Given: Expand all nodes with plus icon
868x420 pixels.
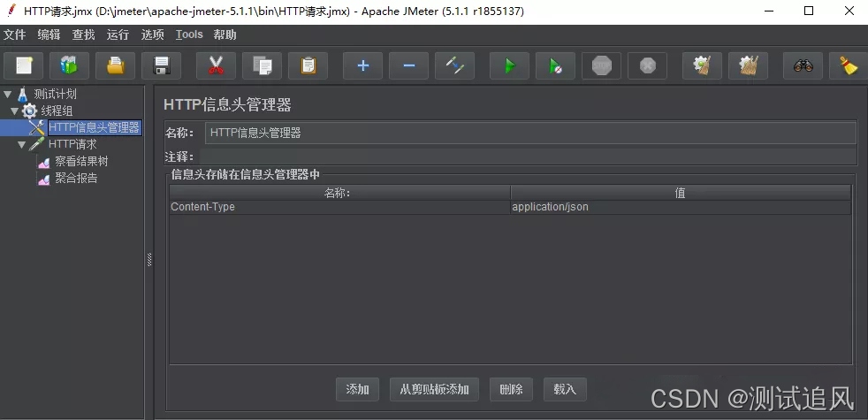Looking at the screenshot, I should coord(362,66).
